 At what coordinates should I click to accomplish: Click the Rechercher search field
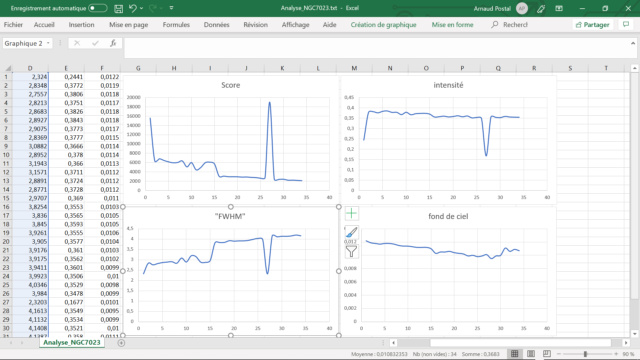coord(509,24)
